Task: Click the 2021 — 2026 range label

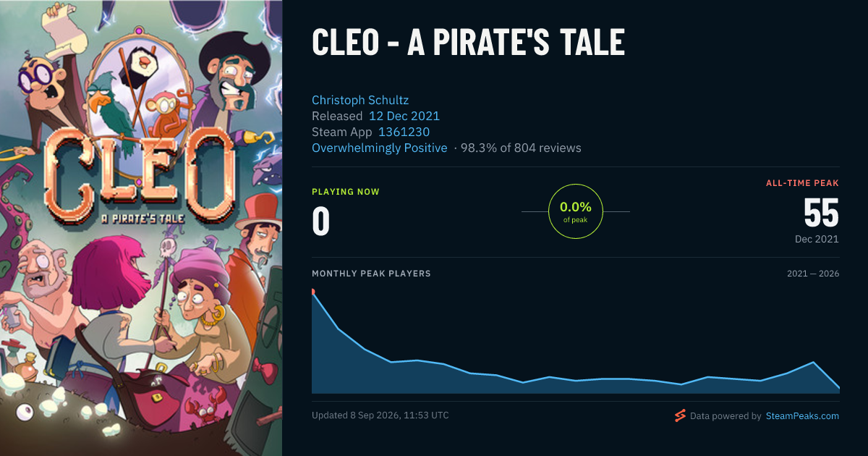Action: pos(813,274)
